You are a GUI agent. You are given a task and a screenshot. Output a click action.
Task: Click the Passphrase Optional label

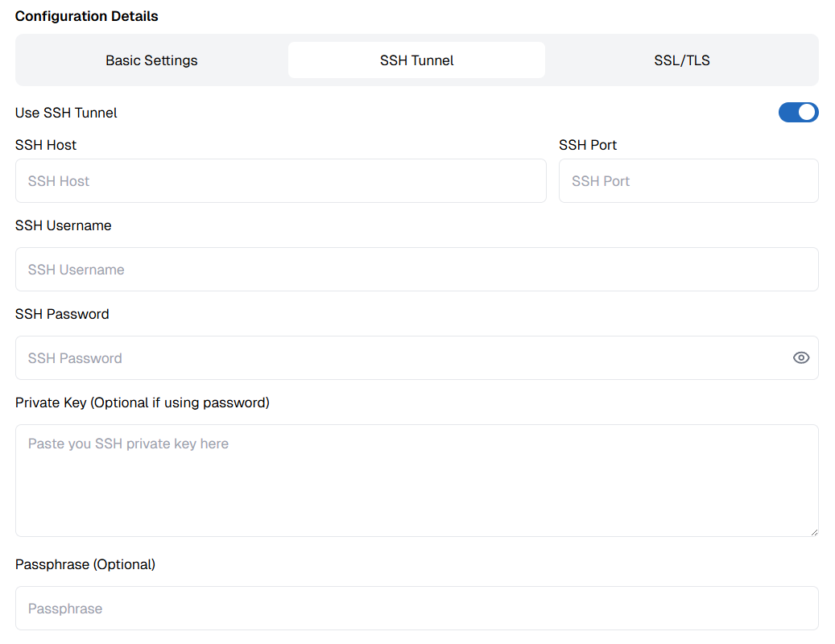pos(85,564)
